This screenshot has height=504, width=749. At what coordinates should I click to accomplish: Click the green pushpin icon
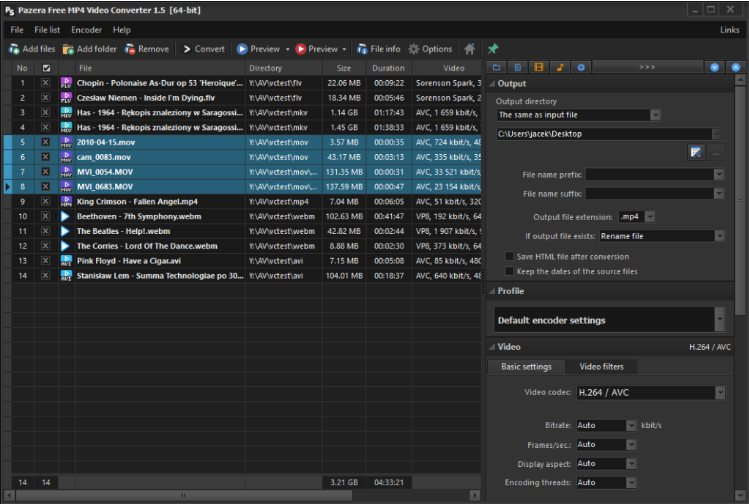click(493, 49)
